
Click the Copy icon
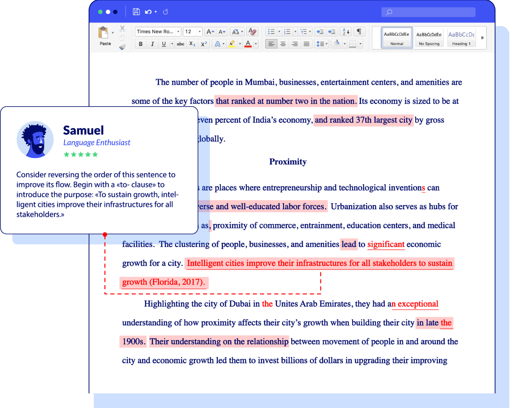122,38
